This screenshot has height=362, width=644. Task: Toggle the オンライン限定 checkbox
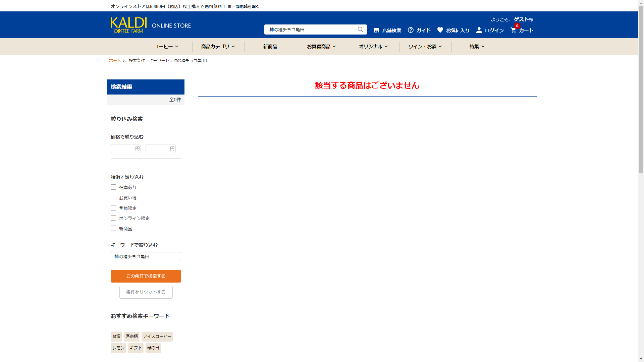(113, 218)
